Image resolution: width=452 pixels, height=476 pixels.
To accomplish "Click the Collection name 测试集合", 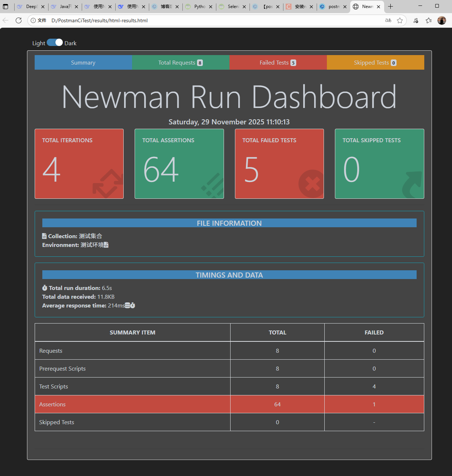I will tap(90, 236).
